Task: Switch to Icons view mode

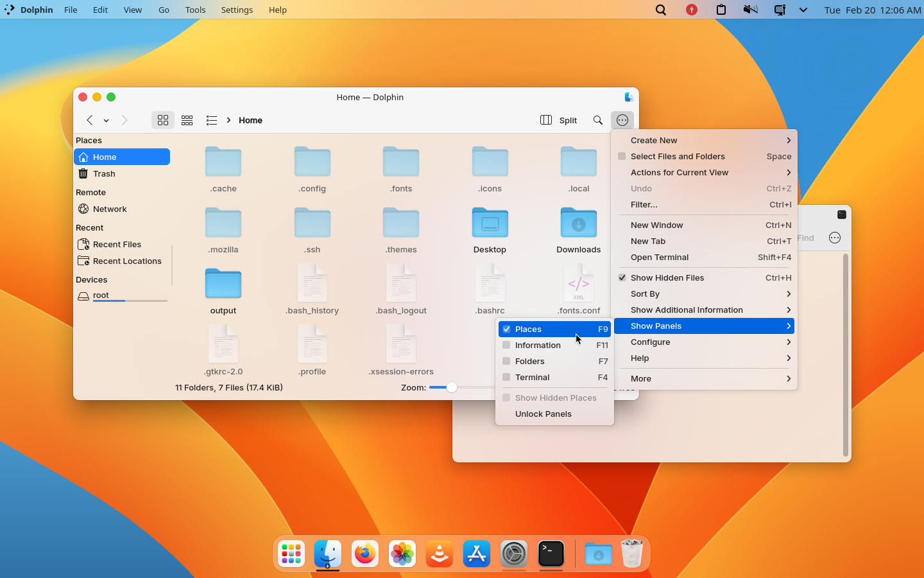Action: (163, 120)
